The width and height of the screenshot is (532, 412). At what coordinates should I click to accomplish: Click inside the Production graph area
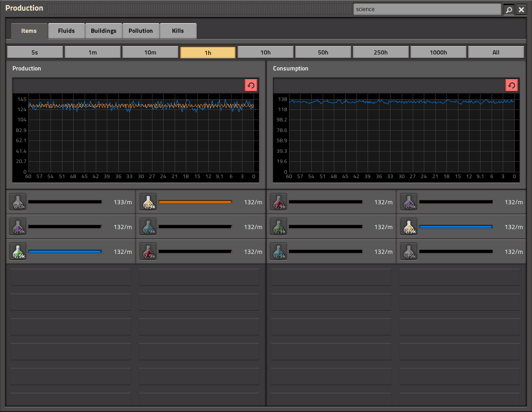[136, 137]
